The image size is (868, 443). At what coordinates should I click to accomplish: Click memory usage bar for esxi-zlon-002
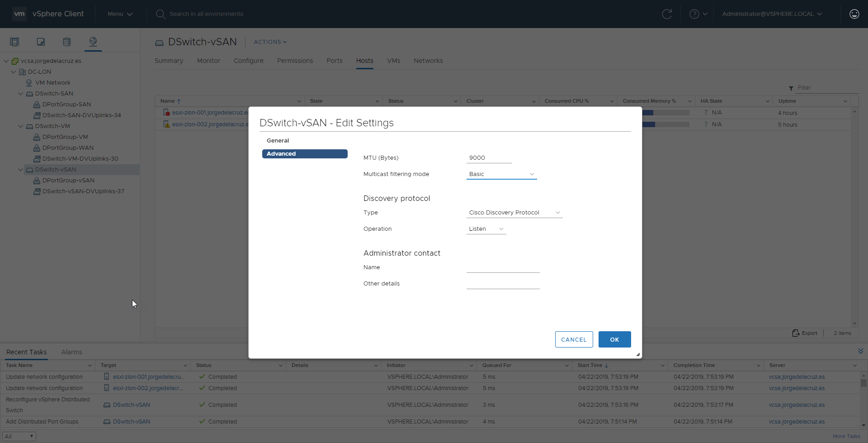(x=665, y=124)
